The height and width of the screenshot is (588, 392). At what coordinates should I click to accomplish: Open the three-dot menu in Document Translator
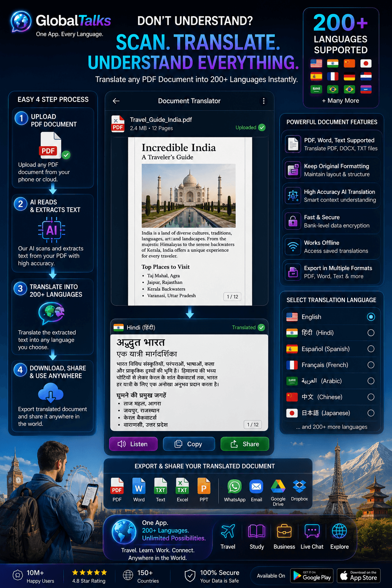263,101
